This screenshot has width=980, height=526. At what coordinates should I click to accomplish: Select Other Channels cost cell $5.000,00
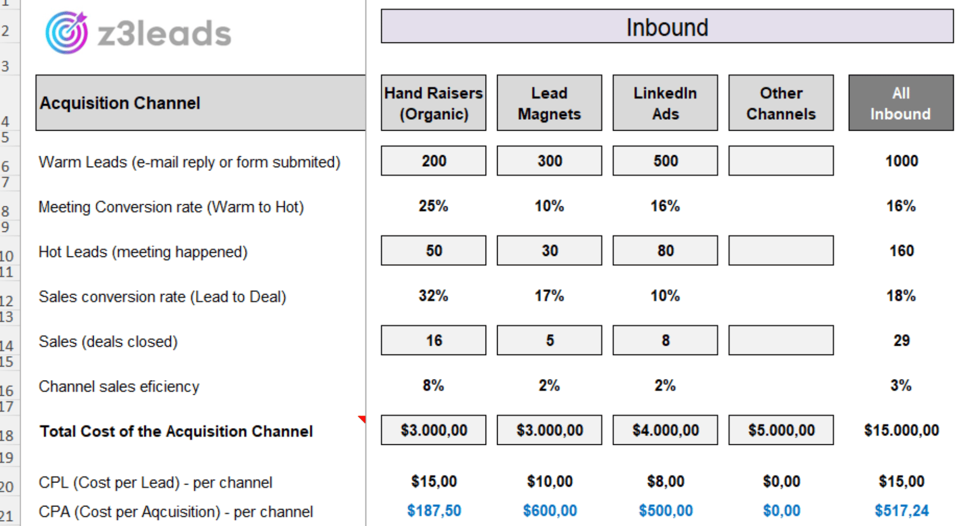781,430
